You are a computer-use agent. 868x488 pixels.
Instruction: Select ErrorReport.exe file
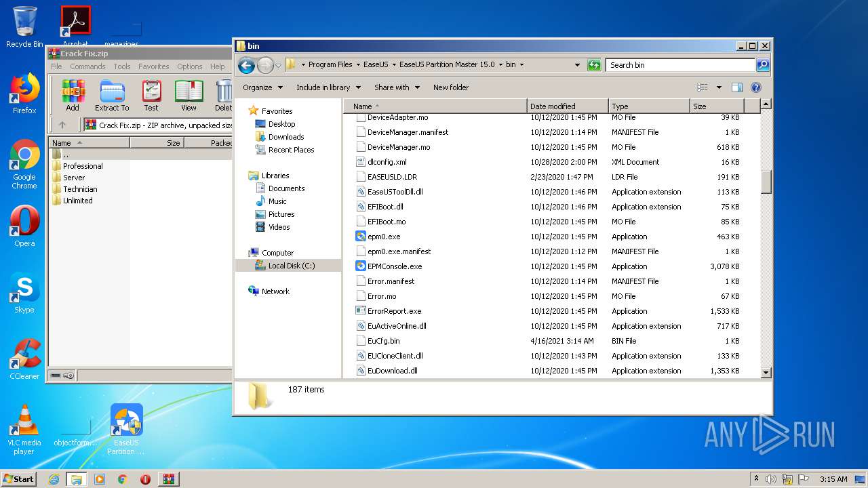coord(394,311)
